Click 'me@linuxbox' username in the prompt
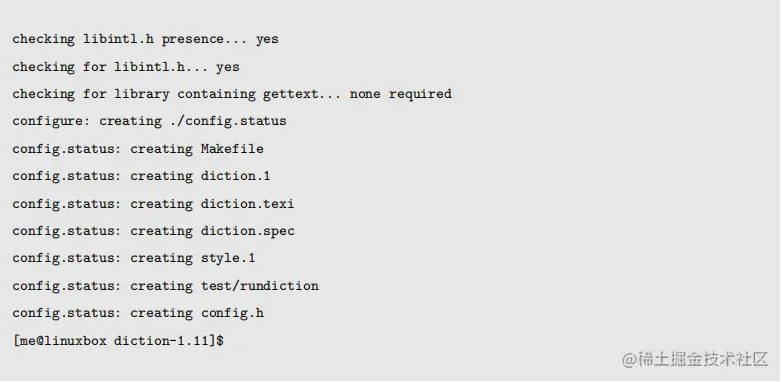782x382 pixels. [x=62, y=341]
